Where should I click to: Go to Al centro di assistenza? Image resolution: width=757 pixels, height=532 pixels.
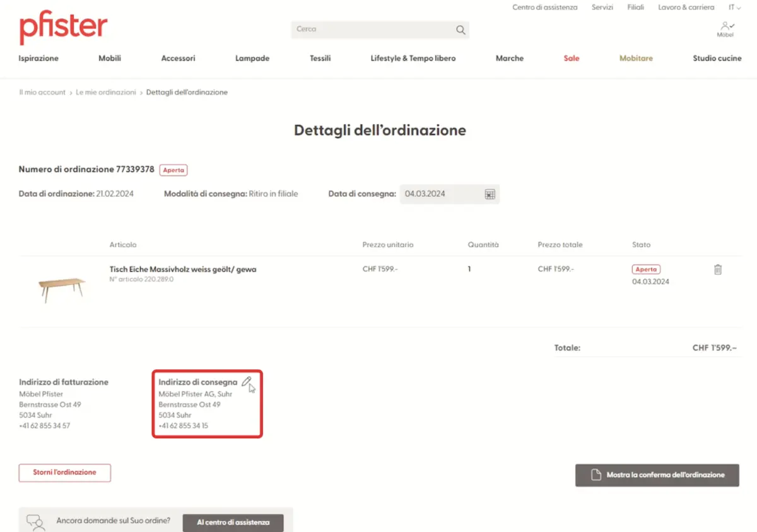tap(233, 523)
